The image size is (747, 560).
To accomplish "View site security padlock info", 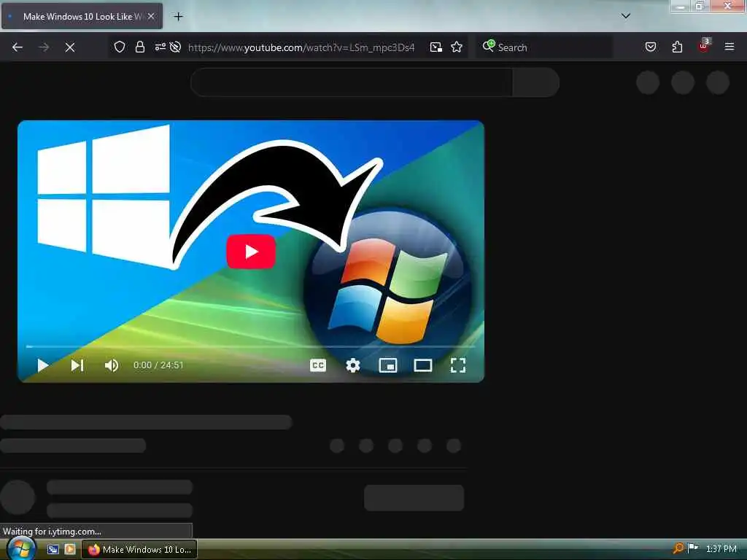I will (x=139, y=47).
